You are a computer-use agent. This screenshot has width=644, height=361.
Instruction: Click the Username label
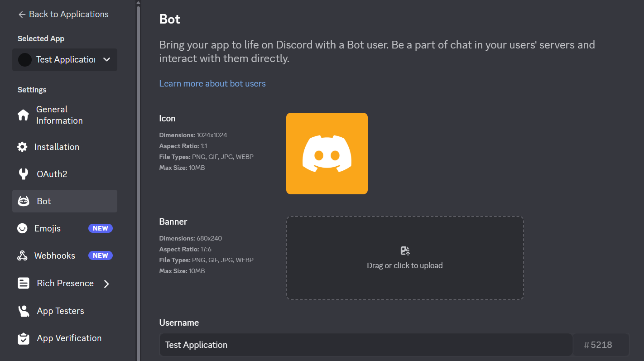pos(179,323)
